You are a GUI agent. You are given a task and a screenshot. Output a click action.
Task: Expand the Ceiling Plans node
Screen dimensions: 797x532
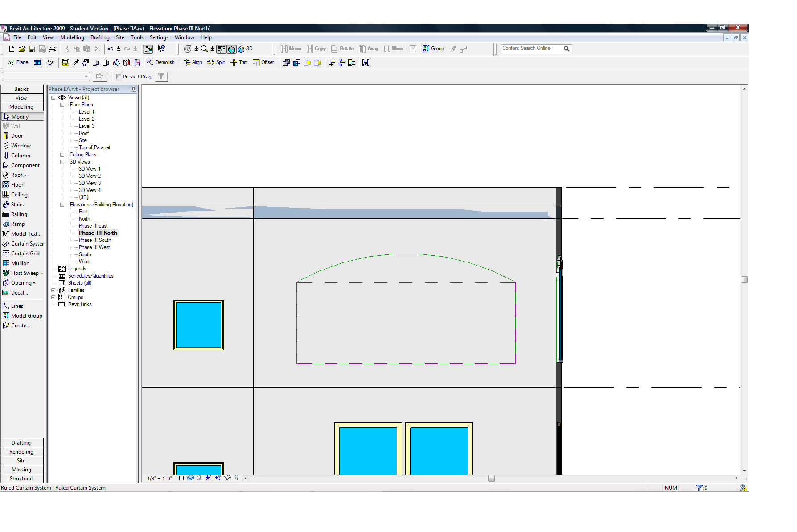(62, 155)
